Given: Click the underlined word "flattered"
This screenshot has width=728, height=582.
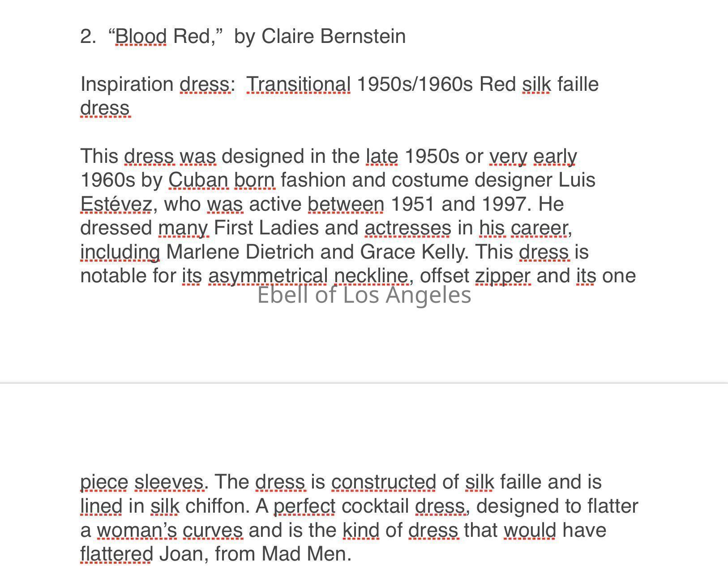Looking at the screenshot, I should click(116, 554).
